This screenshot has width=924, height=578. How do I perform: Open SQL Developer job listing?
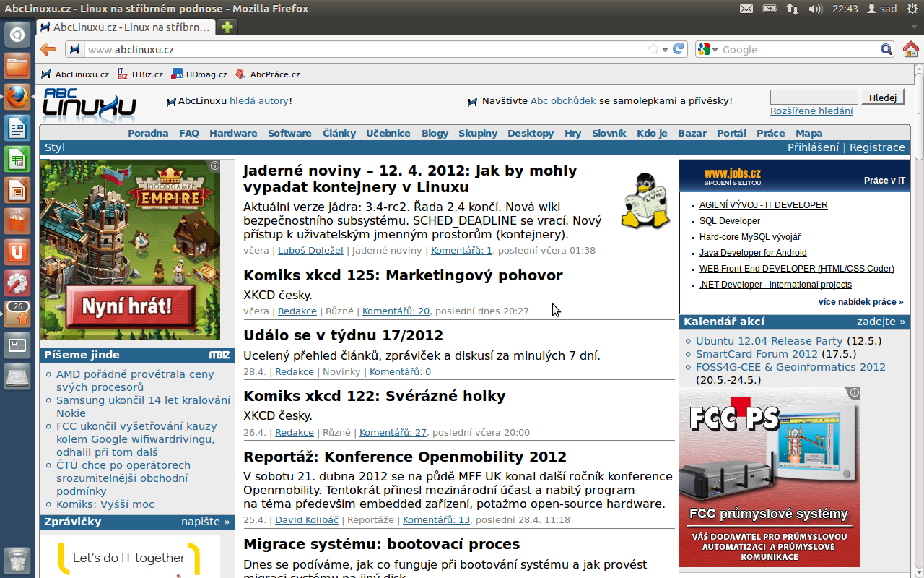730,221
